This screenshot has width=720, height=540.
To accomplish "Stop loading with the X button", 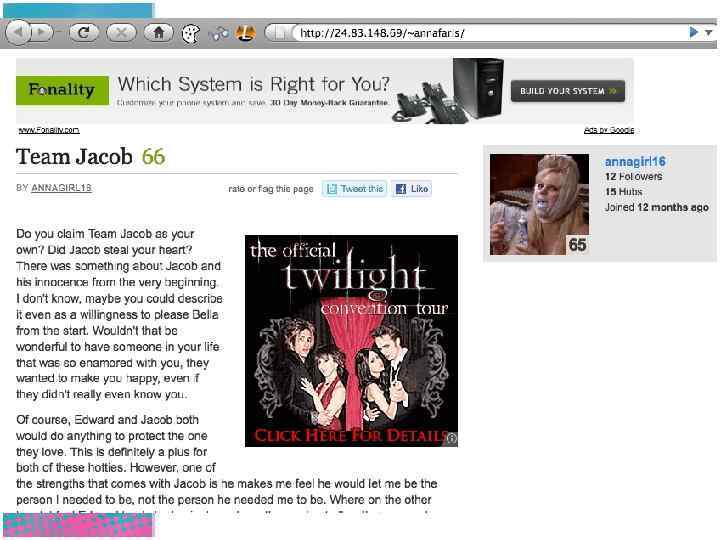I will pos(121,33).
